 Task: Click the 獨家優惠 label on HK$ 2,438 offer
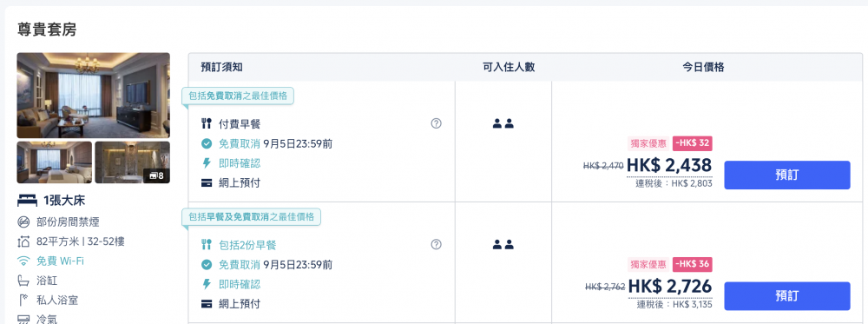click(648, 143)
